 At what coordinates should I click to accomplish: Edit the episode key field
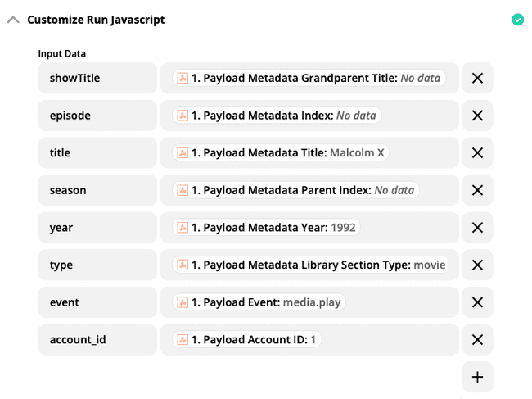pos(97,116)
